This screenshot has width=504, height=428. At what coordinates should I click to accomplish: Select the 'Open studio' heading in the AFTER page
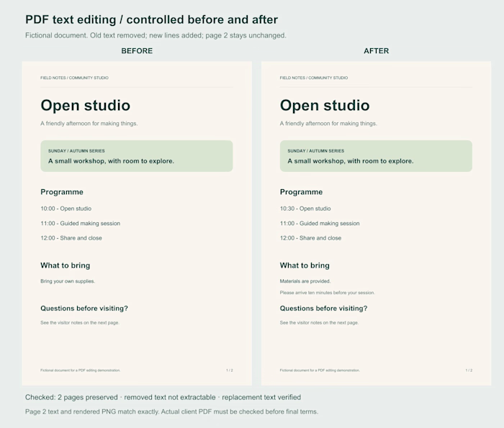point(325,105)
